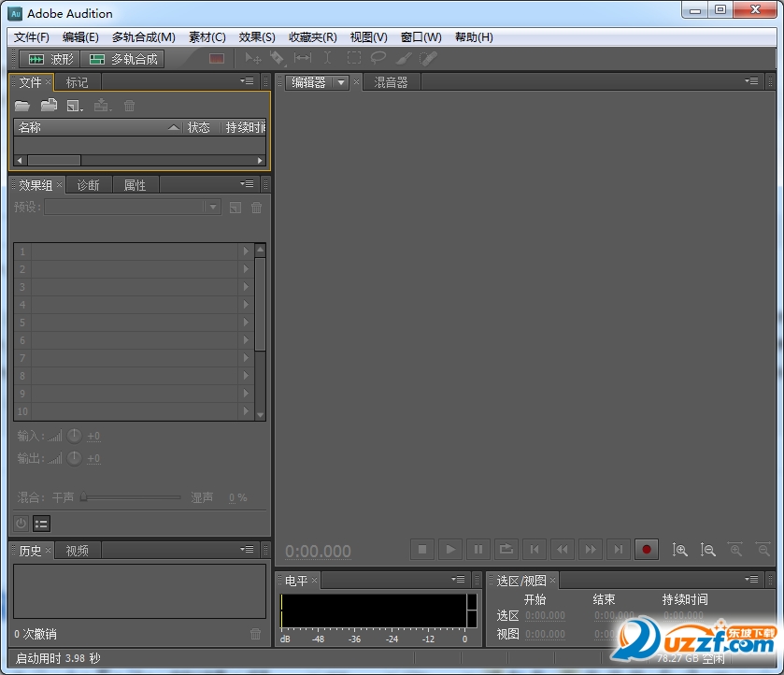784x675 pixels.
Task: Open the 文件(F) menu
Action: 32,37
